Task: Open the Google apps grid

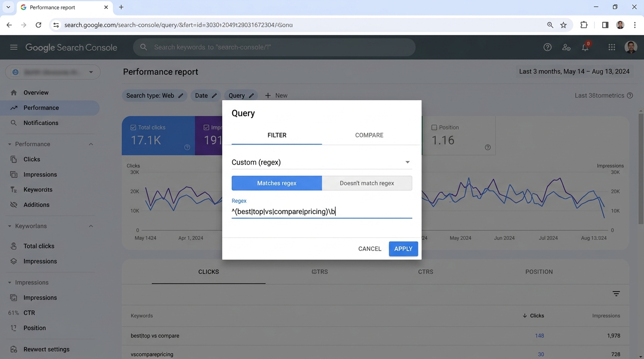Action: coord(612,47)
